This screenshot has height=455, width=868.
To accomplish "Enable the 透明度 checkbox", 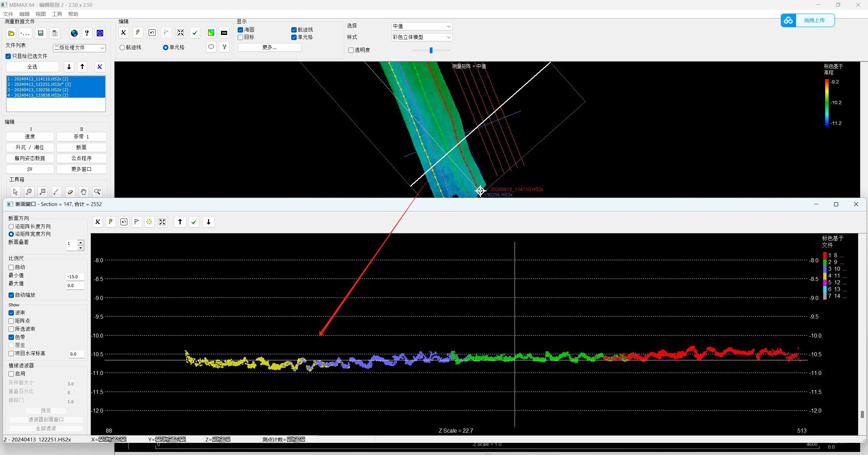I will tap(351, 50).
